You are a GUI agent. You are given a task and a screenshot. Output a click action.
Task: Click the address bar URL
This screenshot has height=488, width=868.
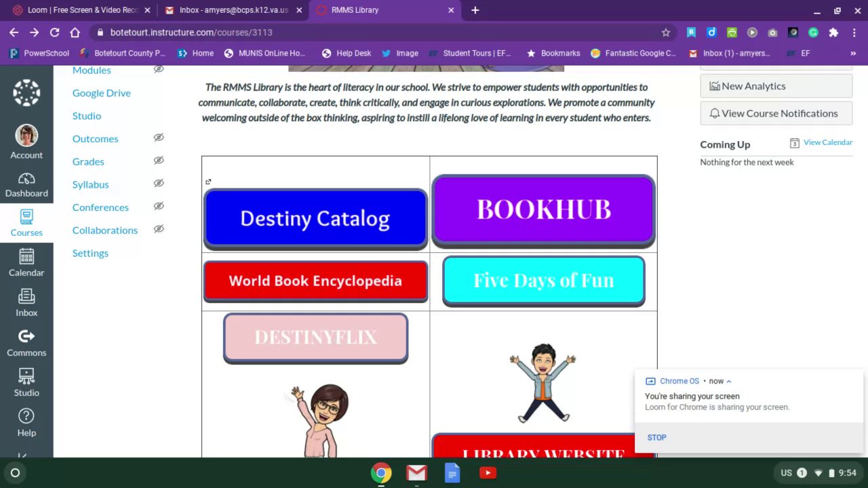pyautogui.click(x=191, y=33)
